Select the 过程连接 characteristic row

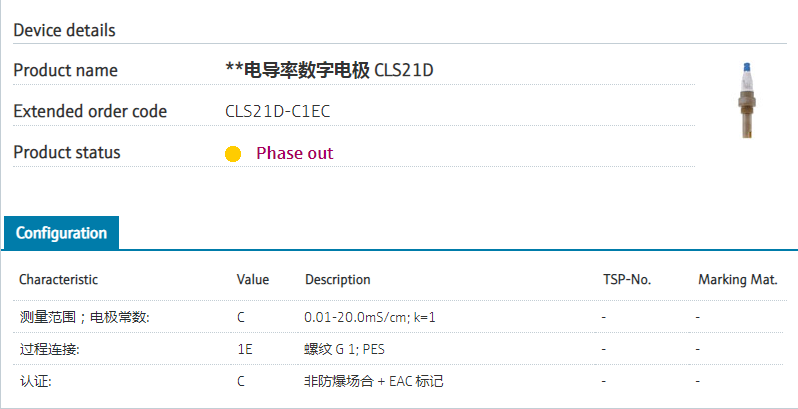pos(49,349)
